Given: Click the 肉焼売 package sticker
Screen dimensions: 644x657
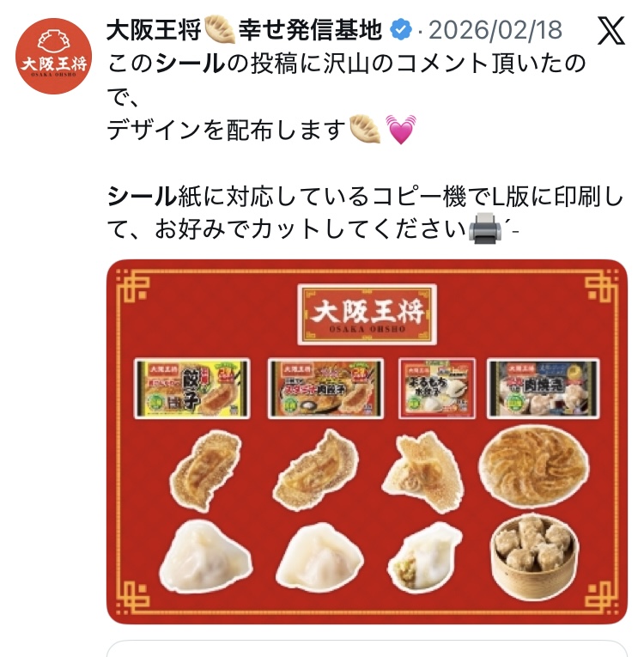Looking at the screenshot, I should click(544, 388).
